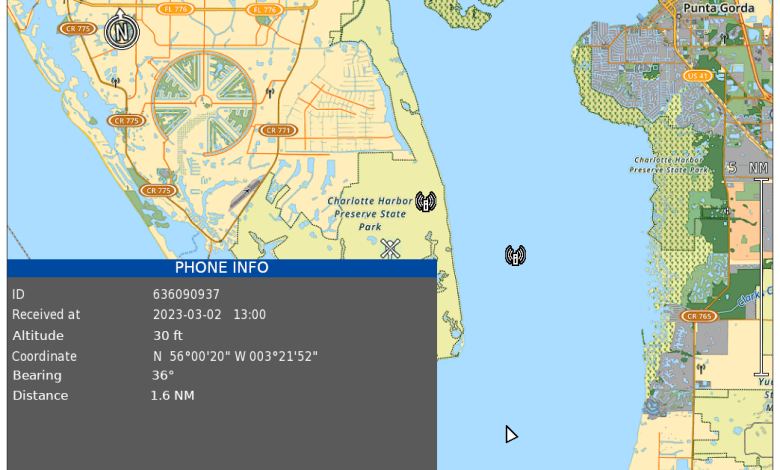Select the phone beacon icon beside the park label
Image resolution: width=780 pixels, height=470 pixels.
pyautogui.click(x=426, y=201)
